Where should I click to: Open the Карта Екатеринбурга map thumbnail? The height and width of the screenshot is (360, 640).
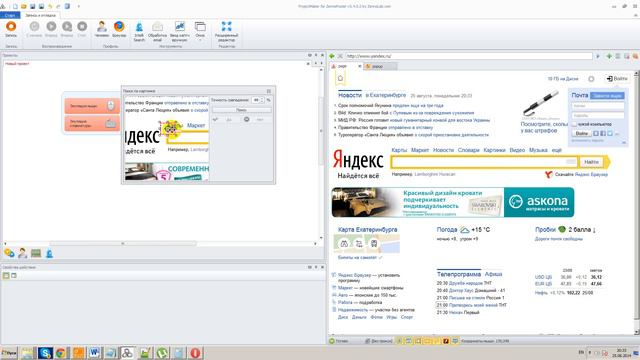coord(367,244)
